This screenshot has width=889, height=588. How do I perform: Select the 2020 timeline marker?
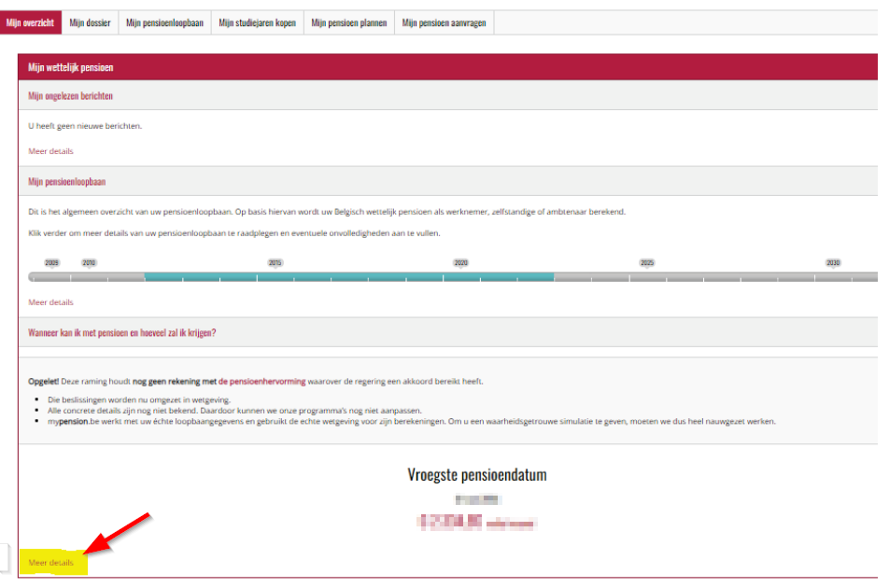tap(461, 263)
